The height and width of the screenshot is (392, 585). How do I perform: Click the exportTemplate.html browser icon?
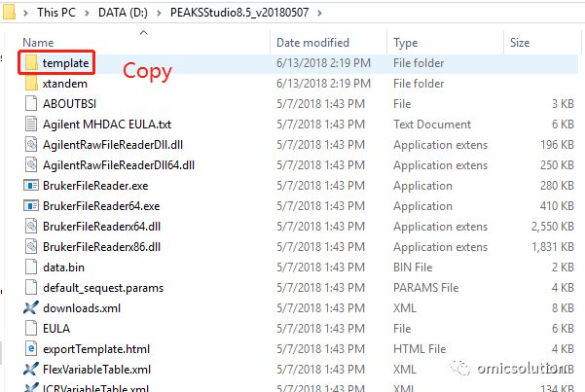31,349
